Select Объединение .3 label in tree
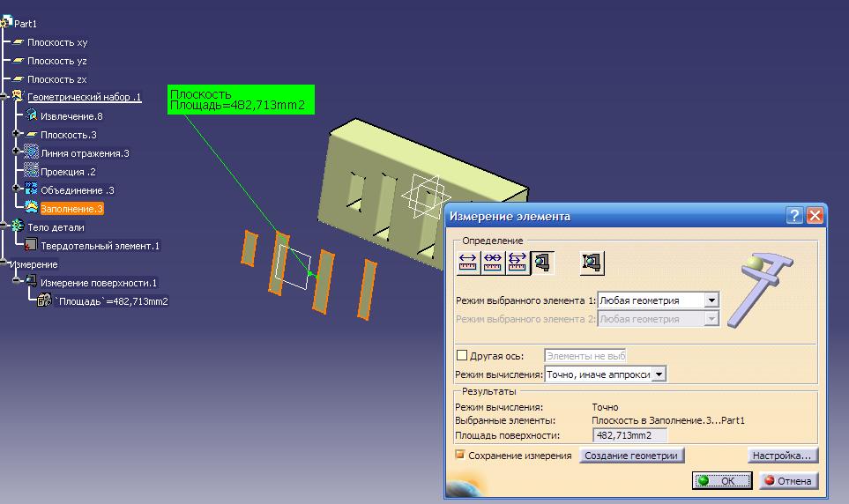Viewport: 849px width, 504px height. [x=78, y=190]
